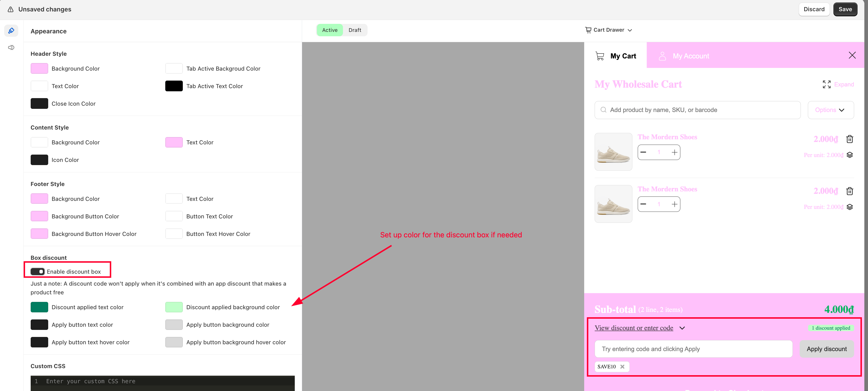The image size is (868, 391).
Task: Toggle the Enable discount box switch
Action: point(37,271)
